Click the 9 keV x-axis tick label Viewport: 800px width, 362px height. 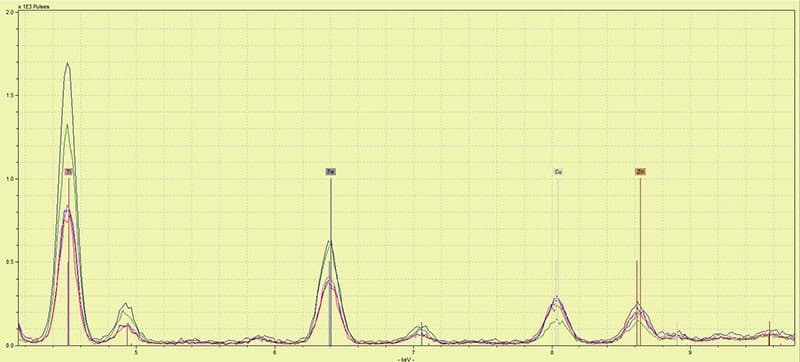690,351
